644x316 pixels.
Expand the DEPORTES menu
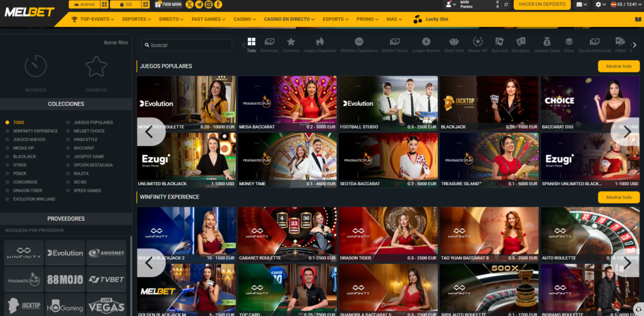(x=136, y=20)
